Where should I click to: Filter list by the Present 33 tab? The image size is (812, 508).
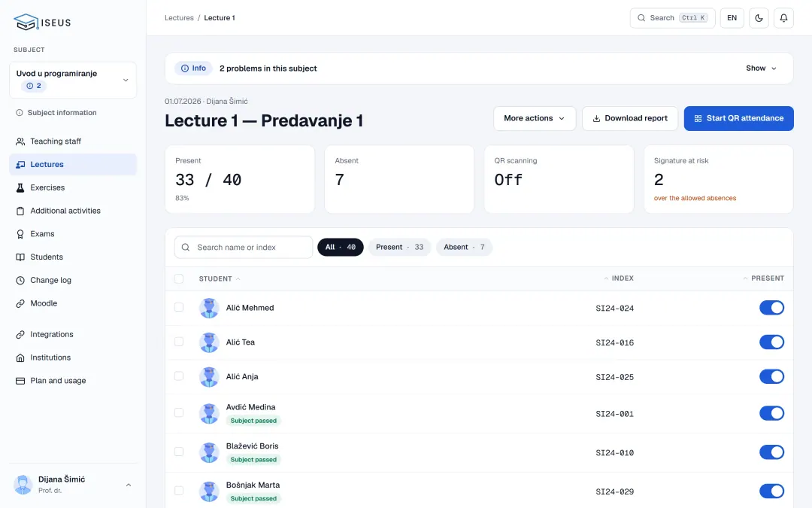399,248
